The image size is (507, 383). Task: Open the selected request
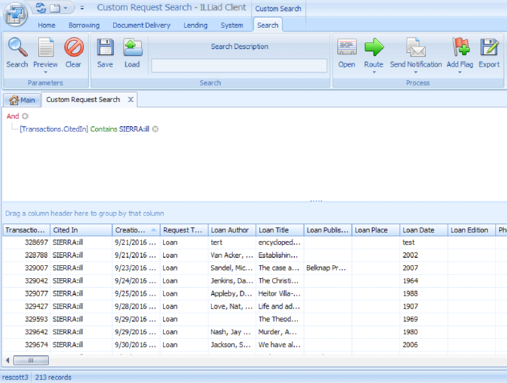347,47
